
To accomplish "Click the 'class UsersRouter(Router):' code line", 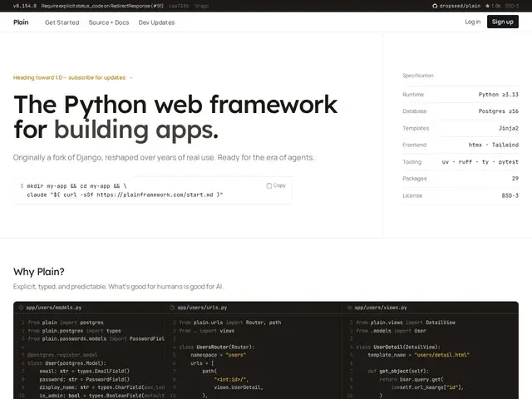I will tap(217, 347).
